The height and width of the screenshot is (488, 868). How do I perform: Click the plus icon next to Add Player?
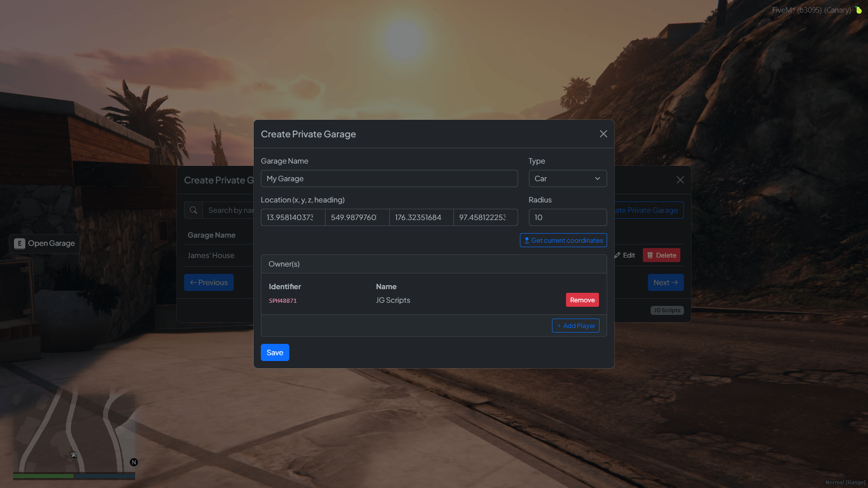pyautogui.click(x=559, y=326)
